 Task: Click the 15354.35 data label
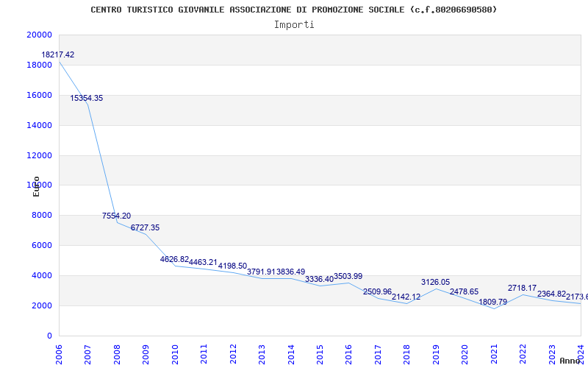coord(86,99)
